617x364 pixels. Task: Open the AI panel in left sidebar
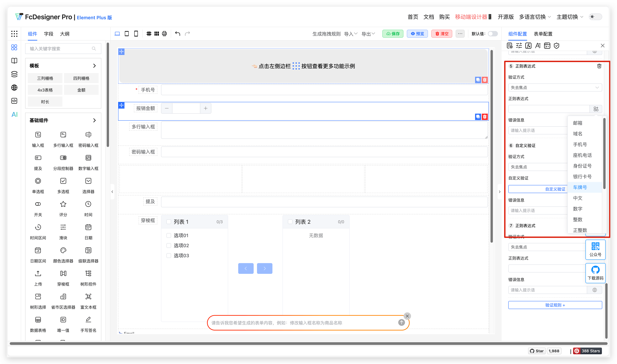tap(14, 114)
